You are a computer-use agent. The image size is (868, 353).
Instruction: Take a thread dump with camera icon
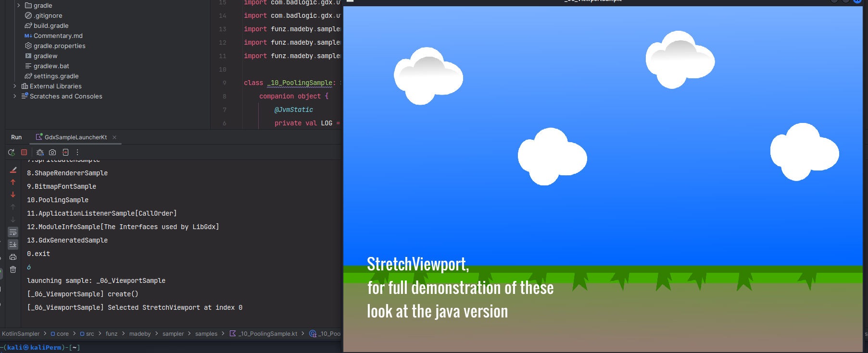pyautogui.click(x=52, y=152)
